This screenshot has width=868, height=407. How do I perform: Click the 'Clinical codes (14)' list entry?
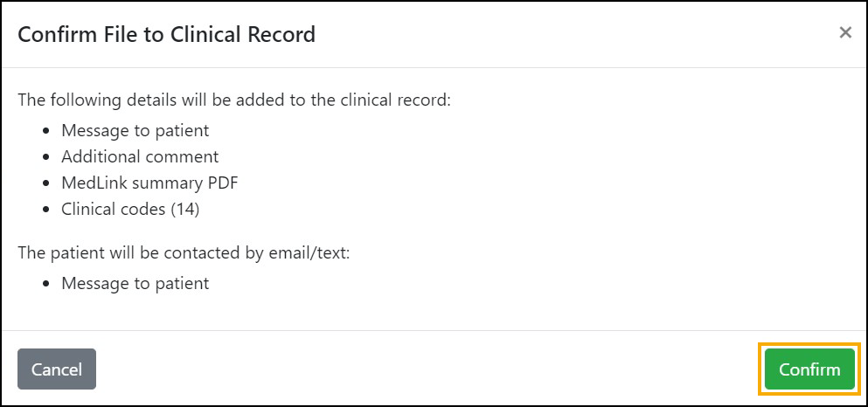tap(136, 210)
